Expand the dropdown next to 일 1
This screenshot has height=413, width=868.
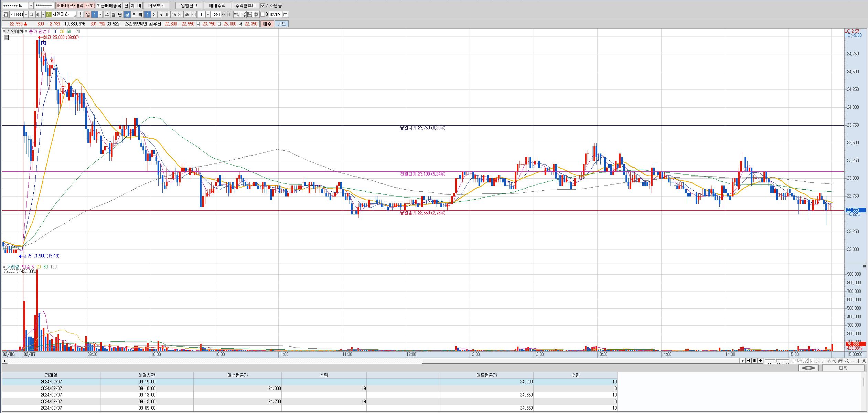100,14
